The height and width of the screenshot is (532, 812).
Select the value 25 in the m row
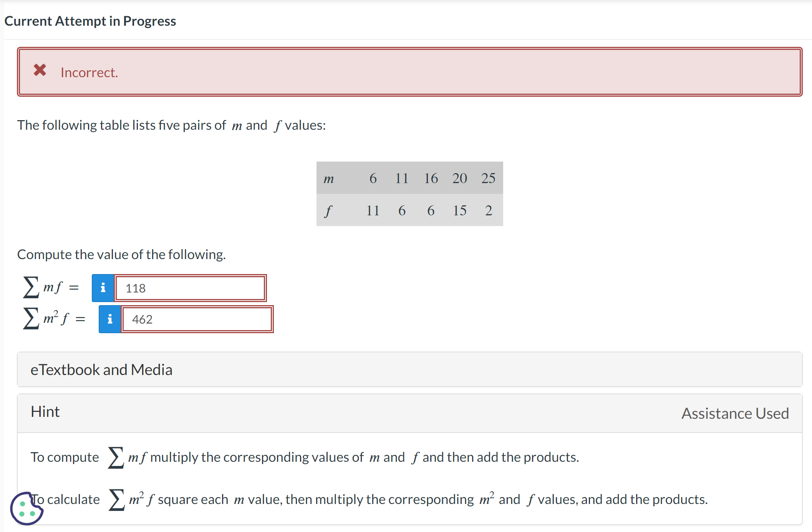pos(488,178)
